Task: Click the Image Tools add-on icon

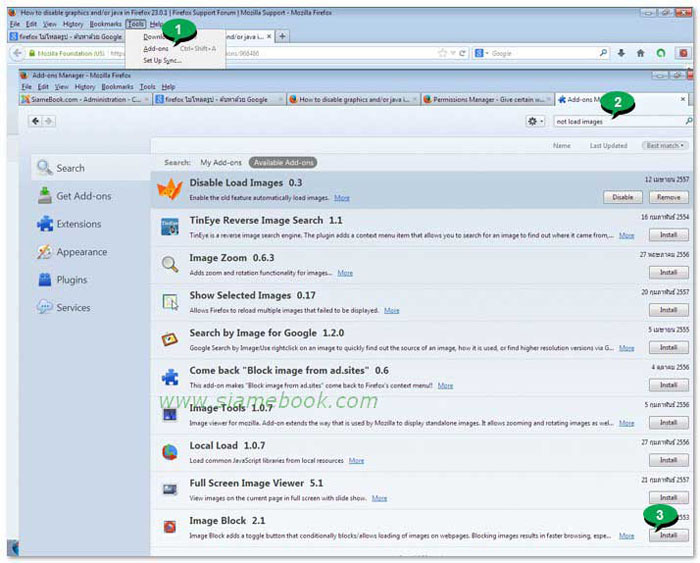Action: coord(170,415)
